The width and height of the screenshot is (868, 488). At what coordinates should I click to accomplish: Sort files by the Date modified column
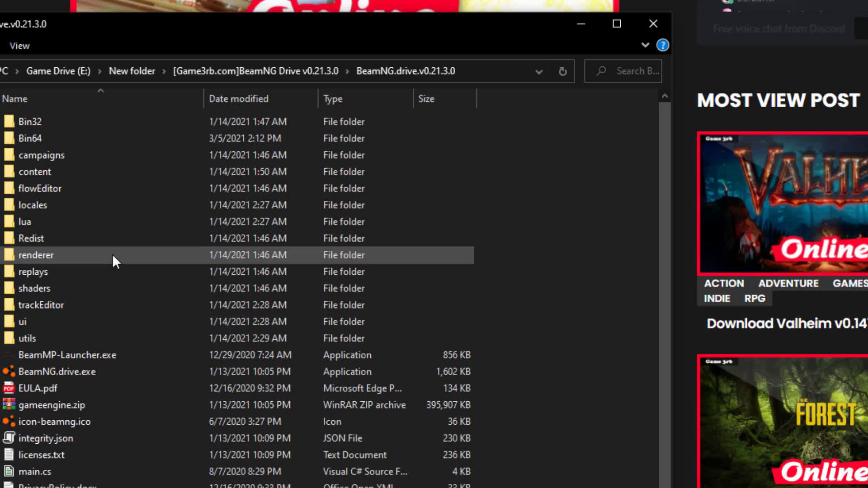click(238, 99)
